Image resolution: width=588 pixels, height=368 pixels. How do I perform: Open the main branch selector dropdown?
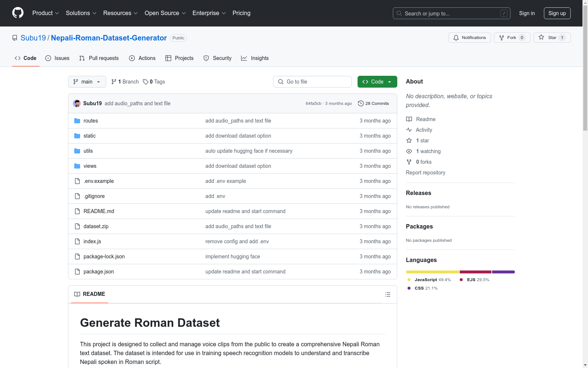click(x=87, y=82)
